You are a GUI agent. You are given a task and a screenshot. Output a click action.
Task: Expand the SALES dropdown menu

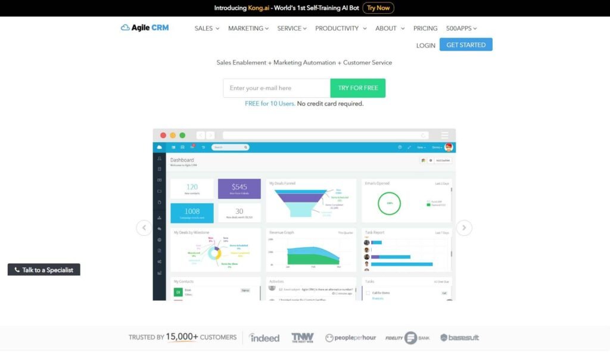[x=207, y=29]
